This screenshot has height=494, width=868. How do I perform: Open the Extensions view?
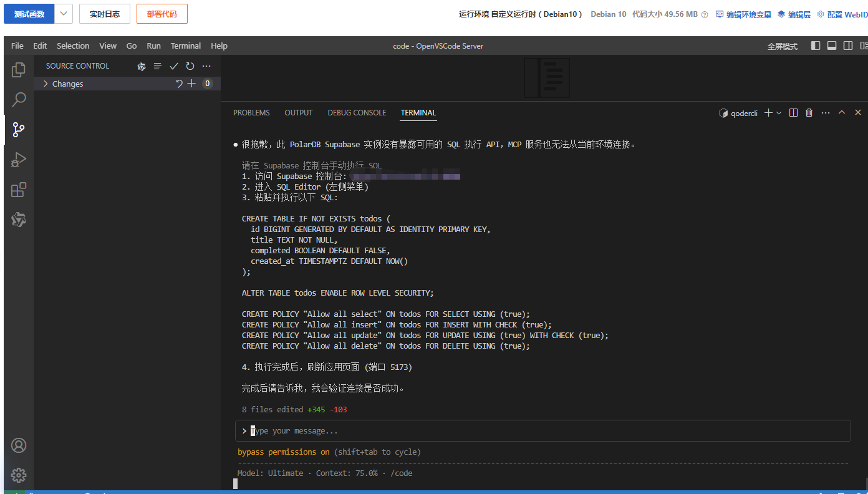tap(19, 190)
